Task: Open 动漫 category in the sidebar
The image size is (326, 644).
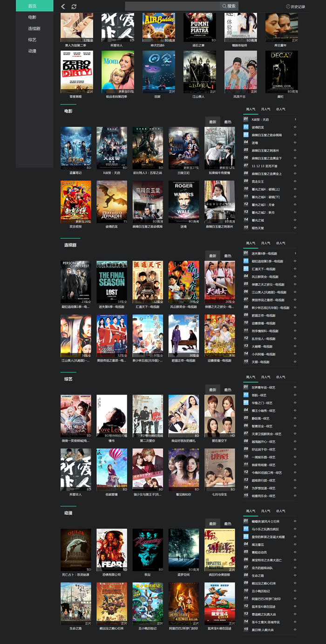Action: pos(32,51)
